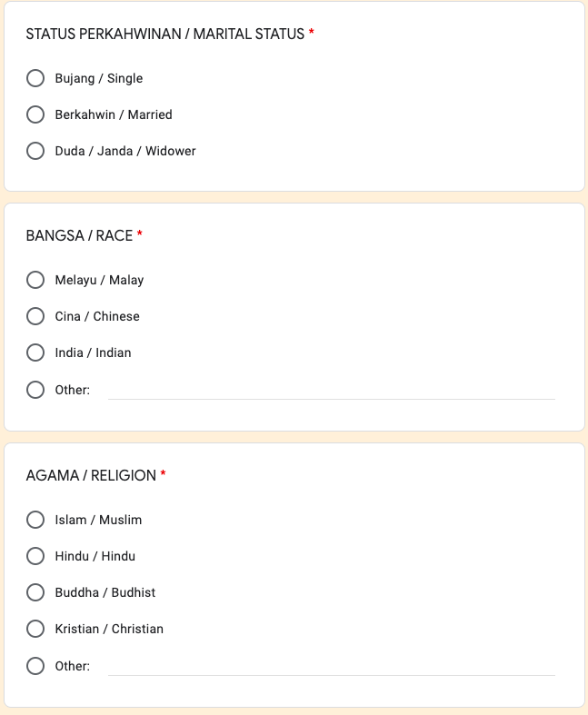Click the Islam / Muslim label text
Viewport: 588px width, 715px height.
(x=98, y=520)
